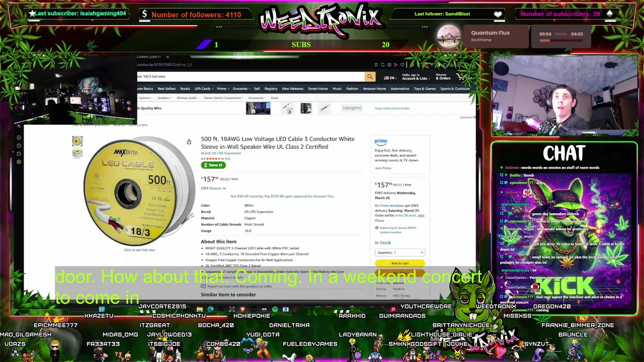Click Shop Cables Direct Online link
The width and height of the screenshot is (644, 362).
coord(392,108)
